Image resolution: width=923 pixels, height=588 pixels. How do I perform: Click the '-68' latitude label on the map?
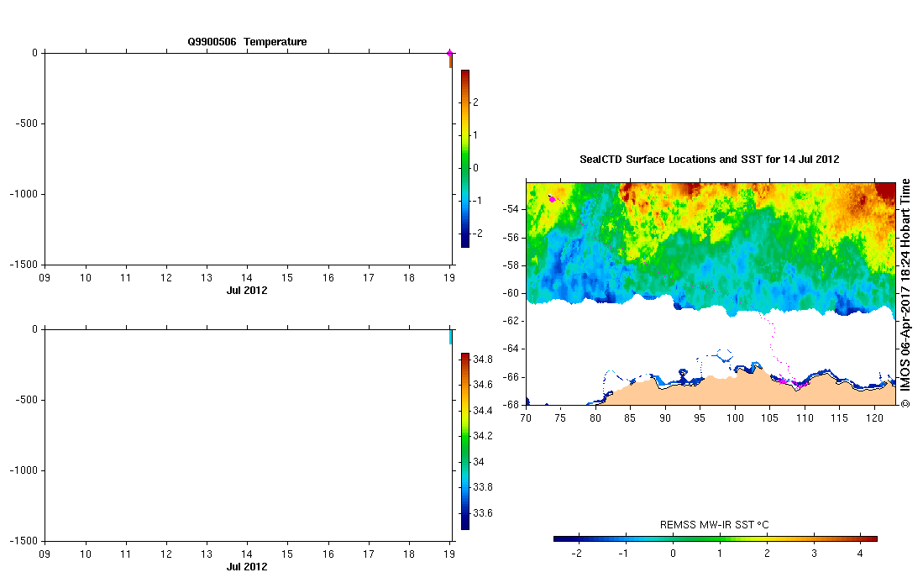point(511,405)
